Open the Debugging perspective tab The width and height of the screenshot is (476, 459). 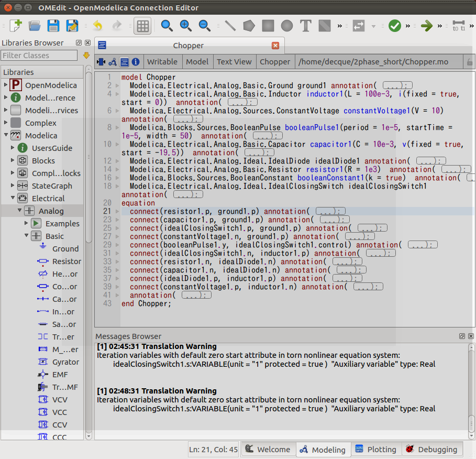431,449
